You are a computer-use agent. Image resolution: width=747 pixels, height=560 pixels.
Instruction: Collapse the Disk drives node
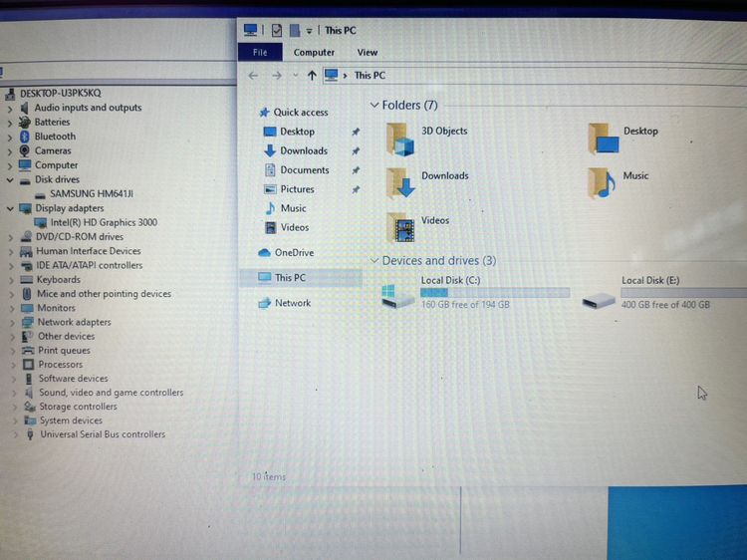tap(10, 180)
